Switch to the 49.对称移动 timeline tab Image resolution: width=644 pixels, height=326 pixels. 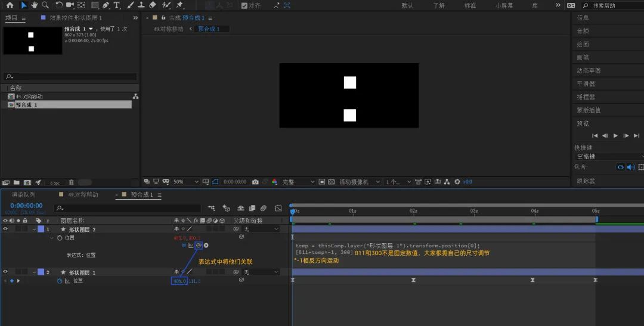83,195
